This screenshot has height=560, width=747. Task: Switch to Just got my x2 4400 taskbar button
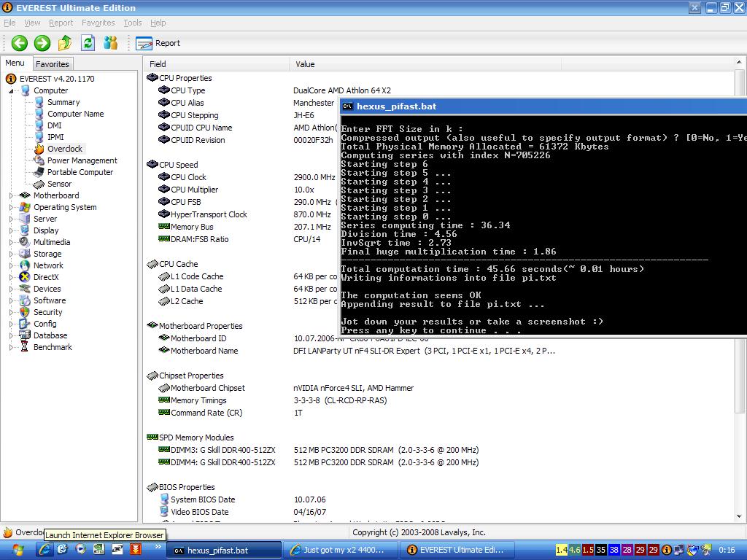click(x=341, y=550)
